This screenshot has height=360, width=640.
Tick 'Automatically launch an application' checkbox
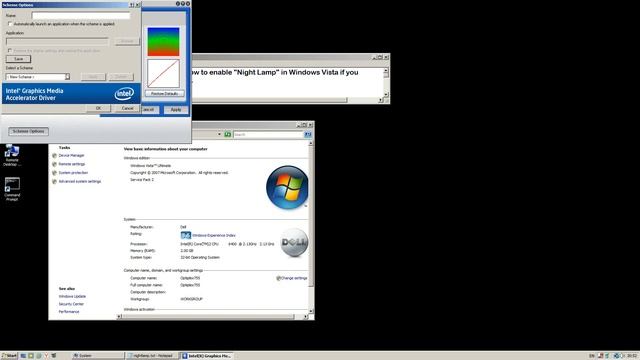pyautogui.click(x=10, y=24)
